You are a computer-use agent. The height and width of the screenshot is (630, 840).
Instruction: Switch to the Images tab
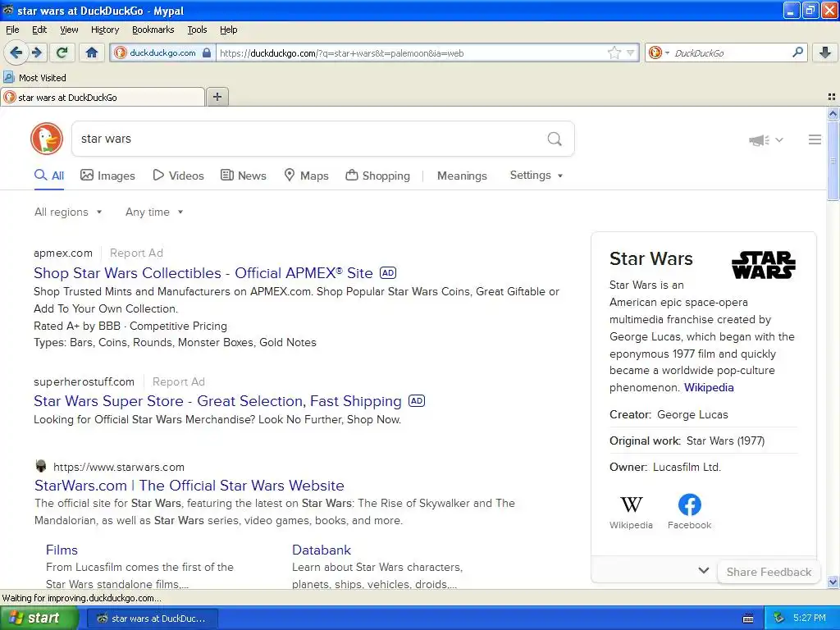tap(107, 176)
